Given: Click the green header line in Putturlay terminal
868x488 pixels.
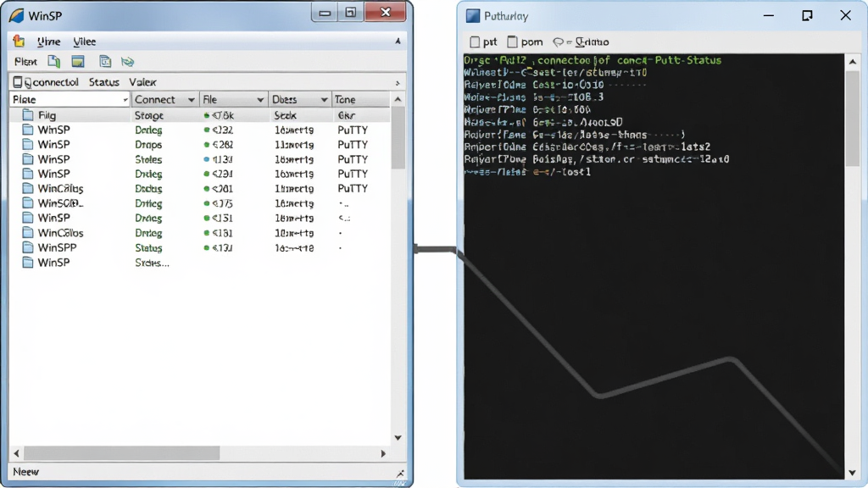Looking at the screenshot, I should 593,60.
